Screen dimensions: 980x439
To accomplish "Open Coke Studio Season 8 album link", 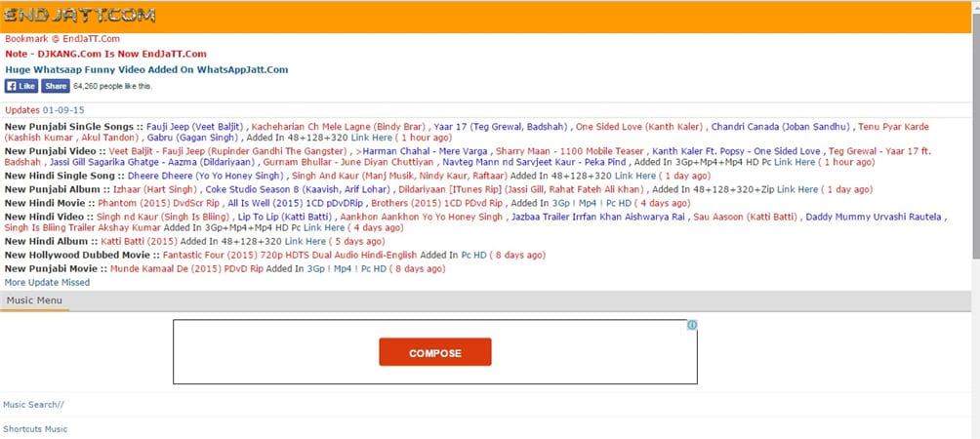I will click(x=299, y=190).
